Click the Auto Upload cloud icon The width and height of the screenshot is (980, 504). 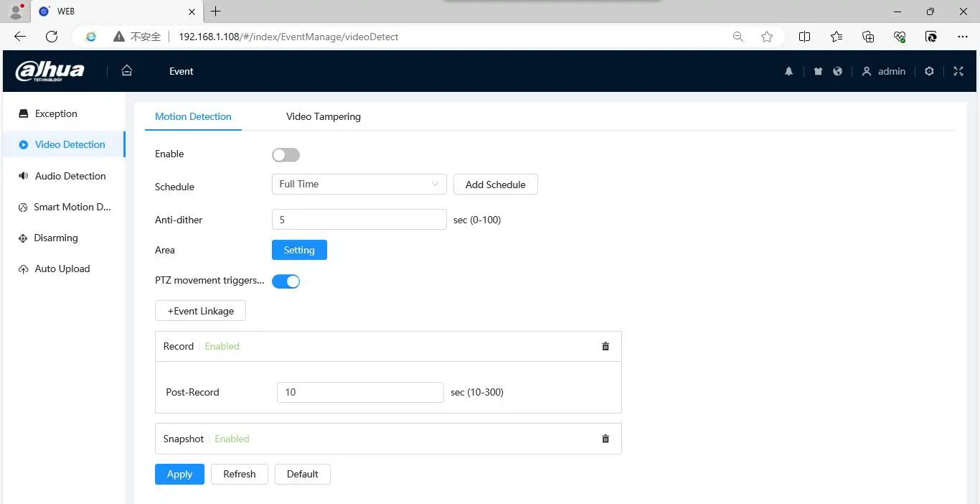[x=23, y=269]
